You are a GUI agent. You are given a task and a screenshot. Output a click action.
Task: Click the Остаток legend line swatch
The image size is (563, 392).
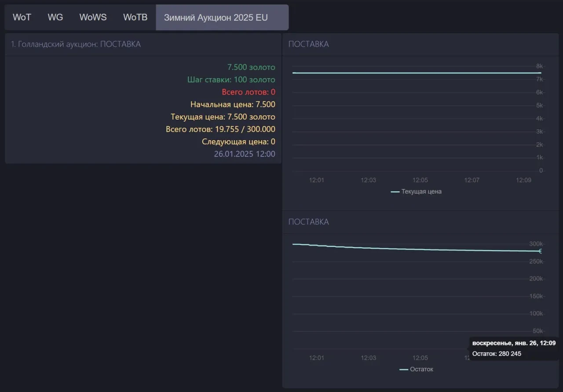tap(403, 369)
